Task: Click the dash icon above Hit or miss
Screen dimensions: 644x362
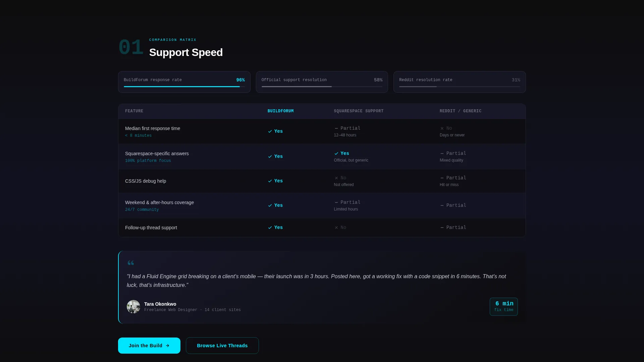Action: coord(442,178)
